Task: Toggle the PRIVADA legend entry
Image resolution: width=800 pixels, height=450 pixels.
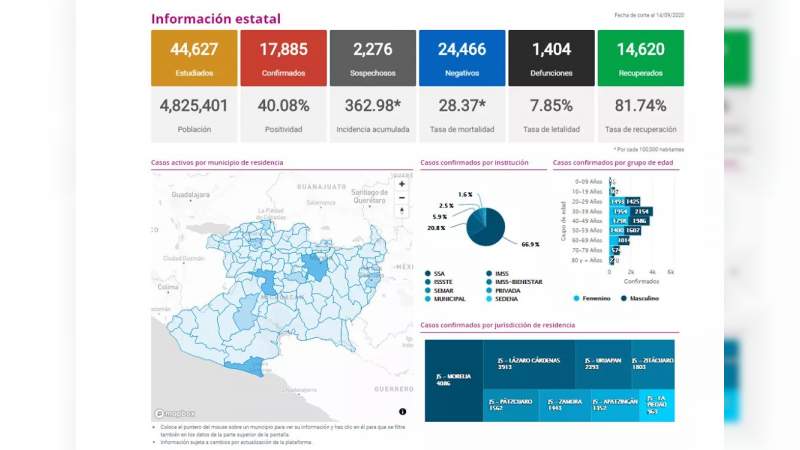Action: tap(503, 290)
